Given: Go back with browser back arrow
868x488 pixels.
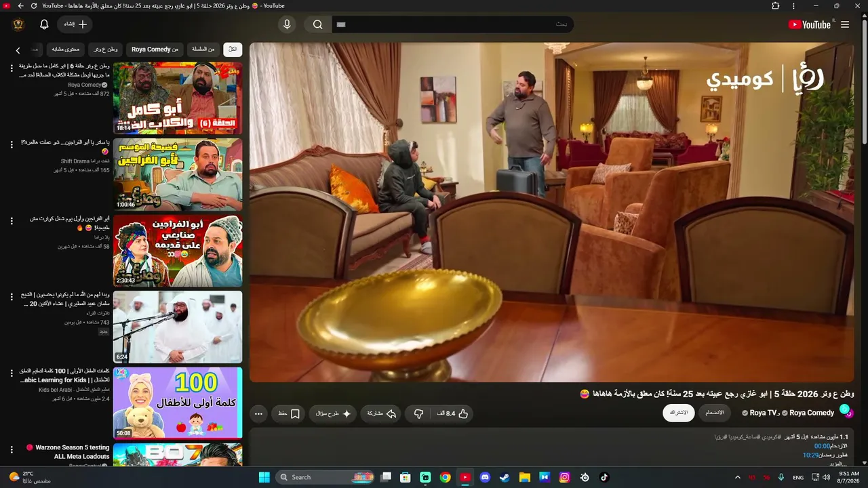Looking at the screenshot, I should coord(20,6).
